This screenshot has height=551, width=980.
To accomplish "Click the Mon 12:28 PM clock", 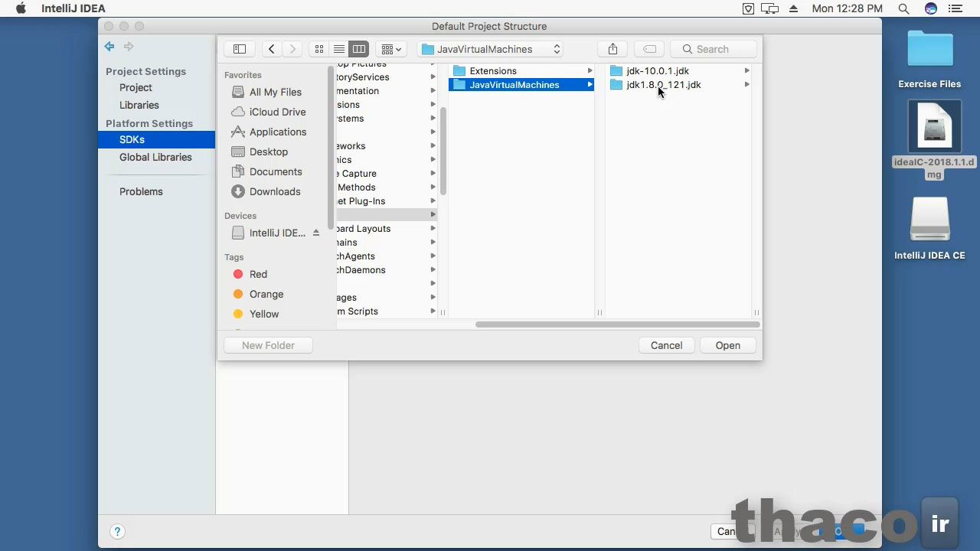I will click(847, 8).
